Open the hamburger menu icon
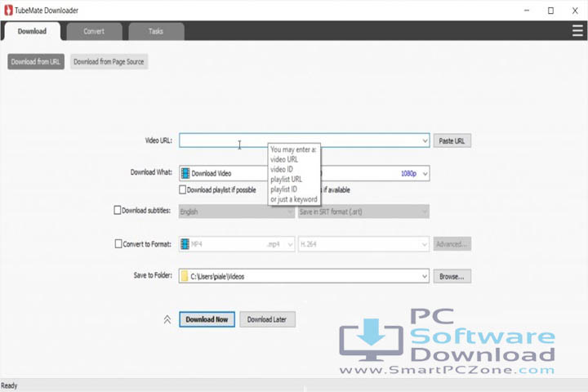The height and width of the screenshot is (392, 588). pos(577,30)
